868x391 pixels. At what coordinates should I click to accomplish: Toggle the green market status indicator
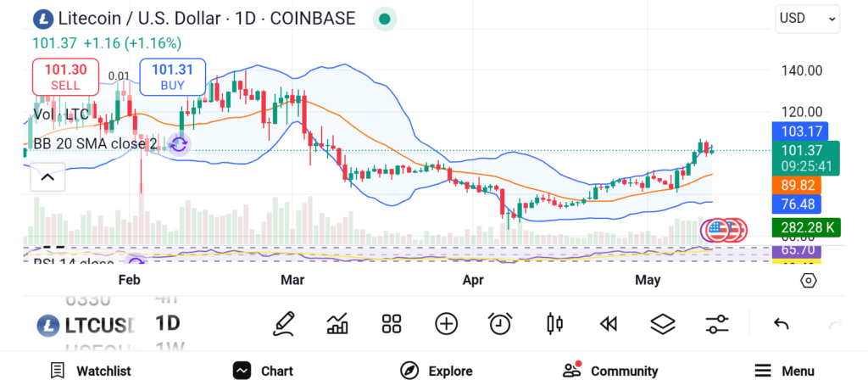point(385,19)
